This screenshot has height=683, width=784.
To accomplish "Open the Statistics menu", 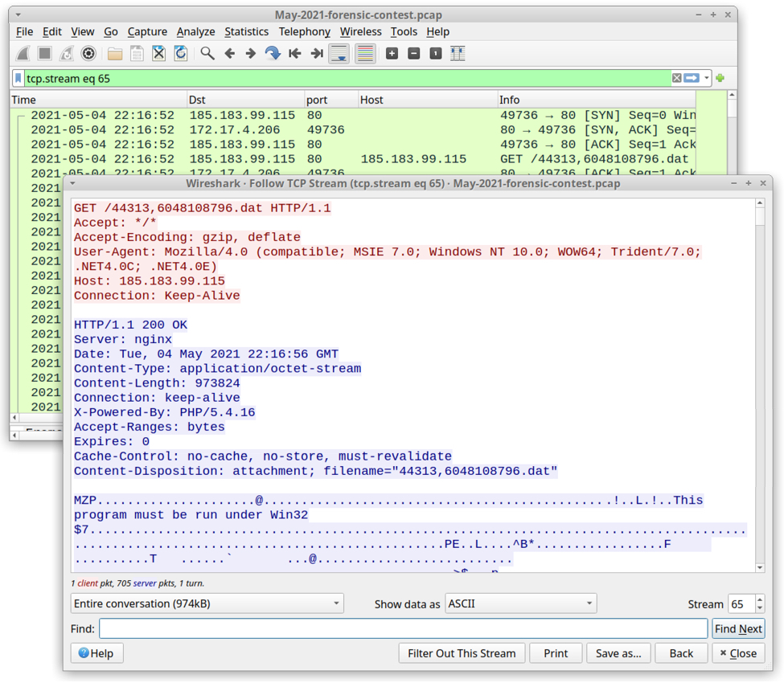I will (246, 31).
